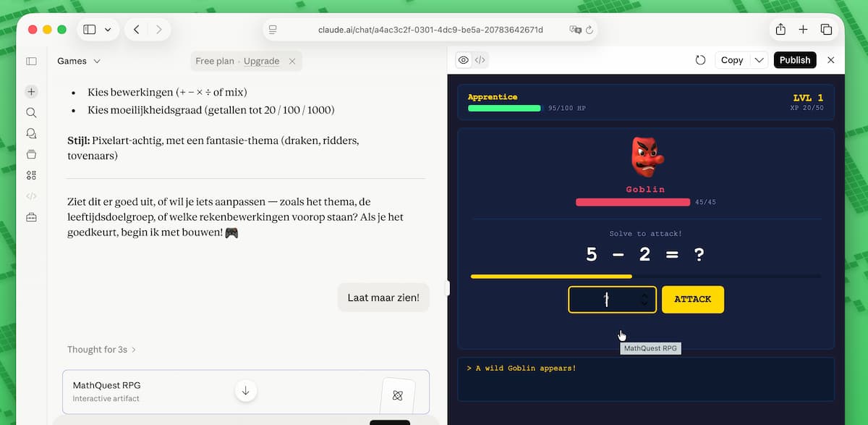Open Artifacts grid icon in sidebar
The height and width of the screenshot is (425, 868).
[31, 175]
